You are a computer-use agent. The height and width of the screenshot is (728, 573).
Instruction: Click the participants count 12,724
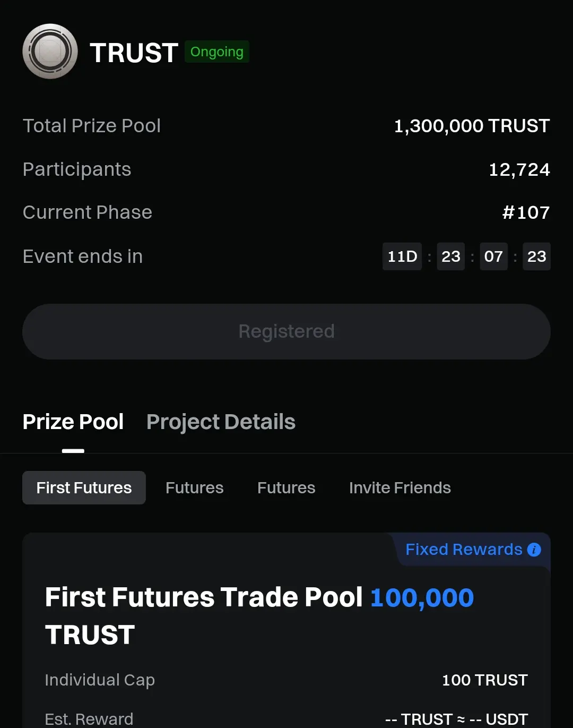pos(519,170)
